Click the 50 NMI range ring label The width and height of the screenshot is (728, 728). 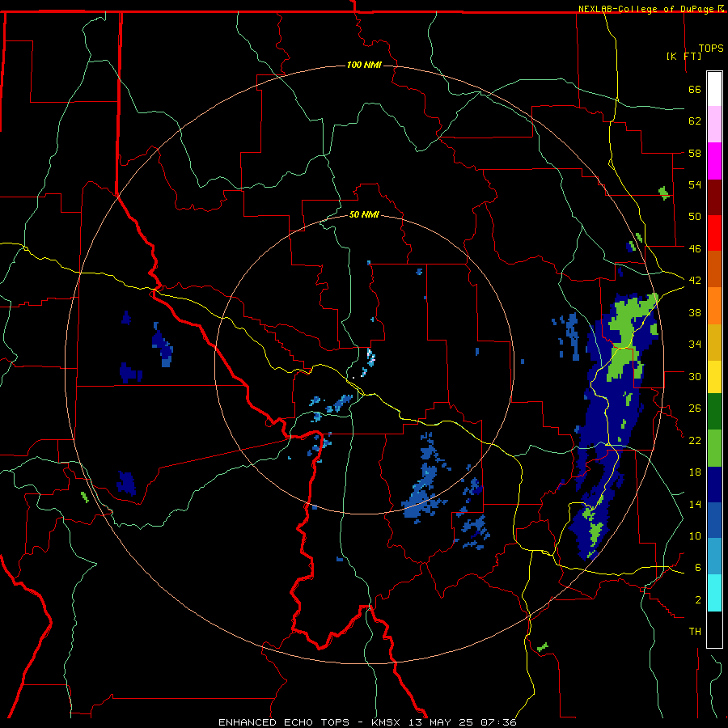[x=364, y=214]
